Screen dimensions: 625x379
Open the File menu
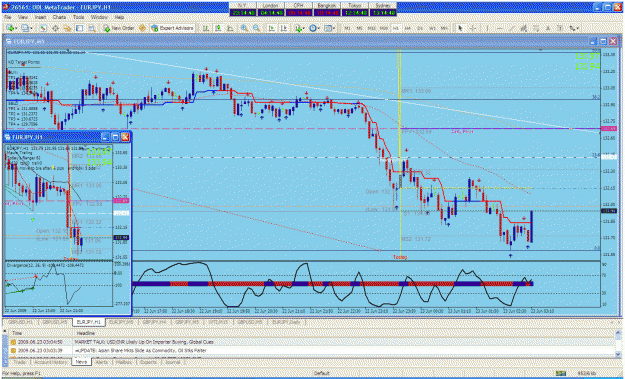tap(8, 18)
